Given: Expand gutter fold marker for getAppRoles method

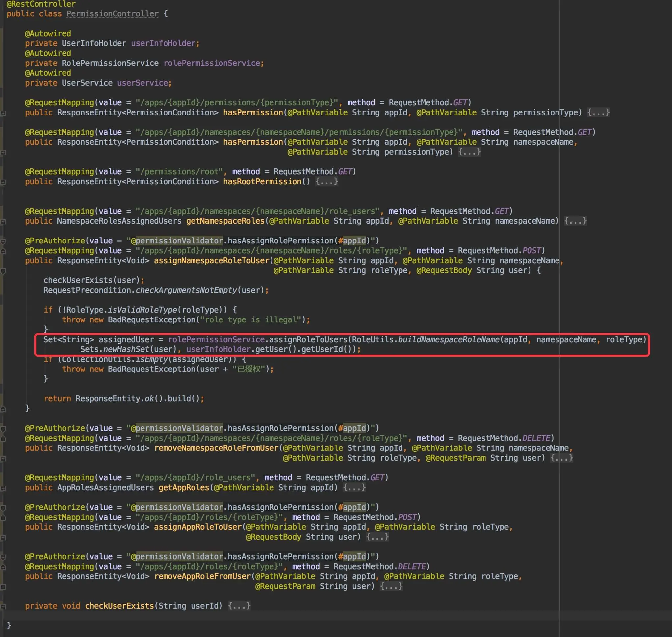Looking at the screenshot, I should [x=3, y=488].
